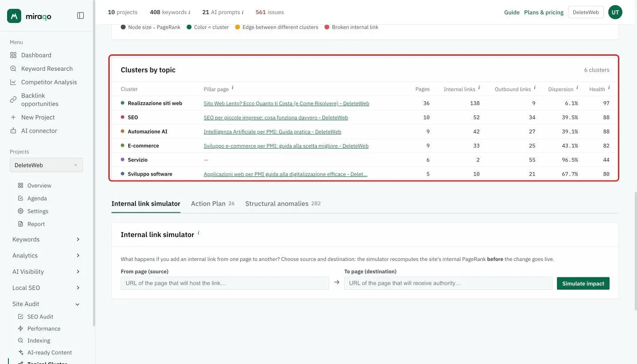This screenshot has width=637, height=364.
Task: Click the From page source URL field
Action: click(x=225, y=283)
